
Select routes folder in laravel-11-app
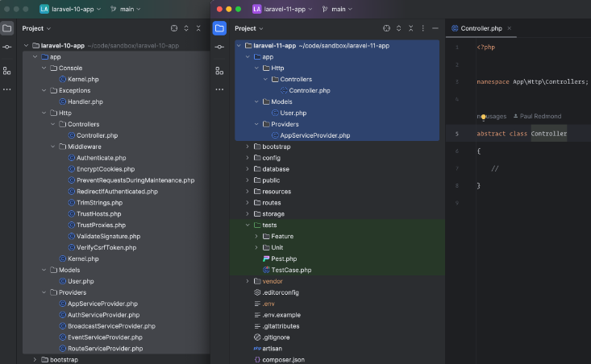click(x=272, y=202)
